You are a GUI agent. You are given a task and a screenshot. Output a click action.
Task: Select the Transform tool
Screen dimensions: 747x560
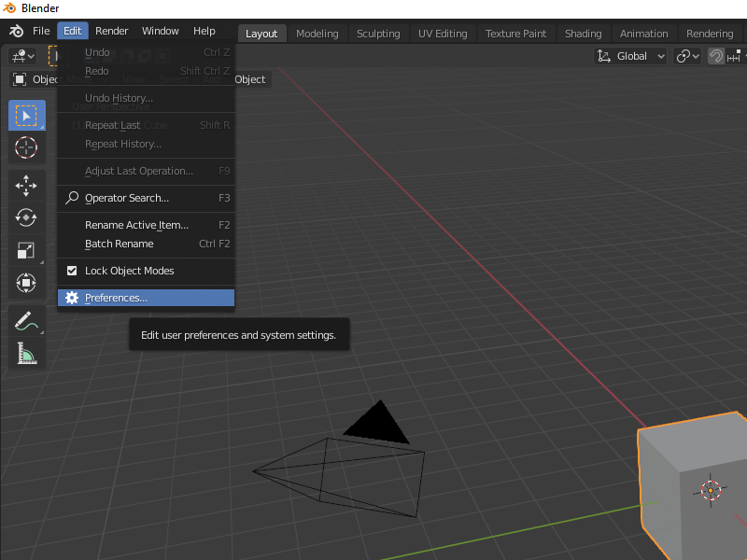tap(27, 283)
